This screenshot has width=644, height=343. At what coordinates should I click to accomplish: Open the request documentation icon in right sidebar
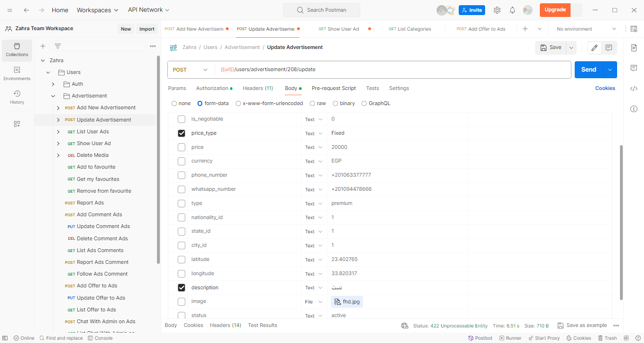point(634,48)
